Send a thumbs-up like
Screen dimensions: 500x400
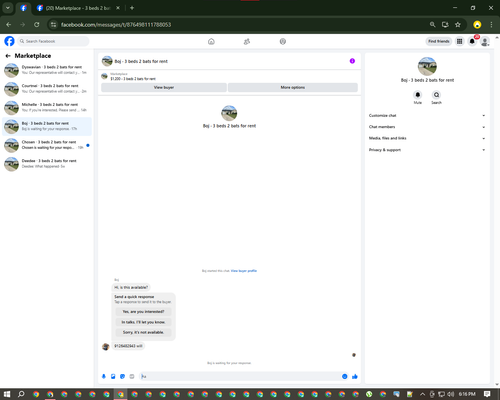(355, 376)
